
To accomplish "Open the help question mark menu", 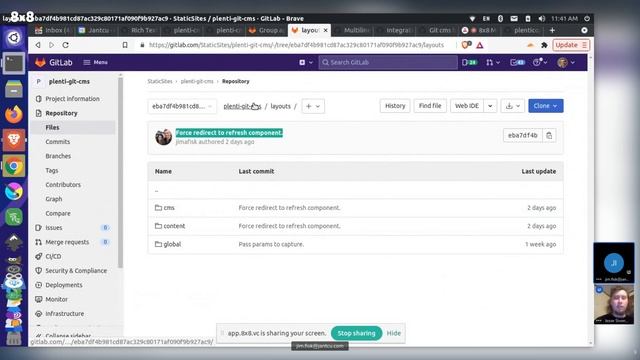I will click(540, 62).
